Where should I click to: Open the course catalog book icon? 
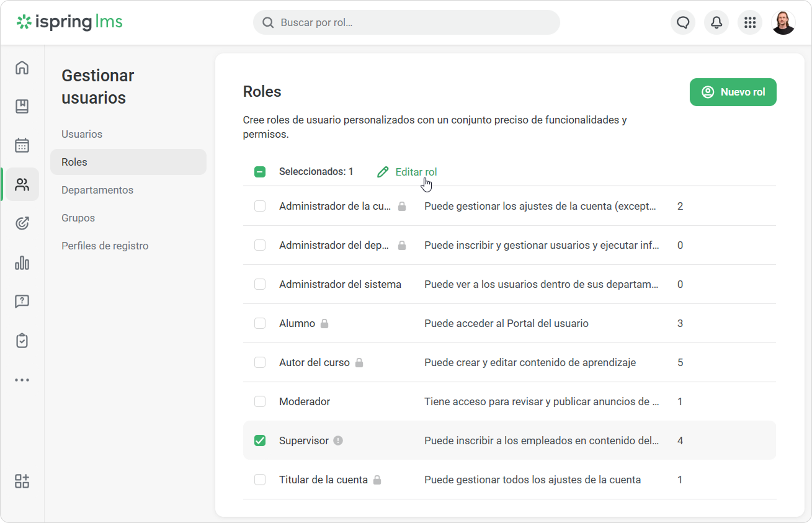coord(22,107)
